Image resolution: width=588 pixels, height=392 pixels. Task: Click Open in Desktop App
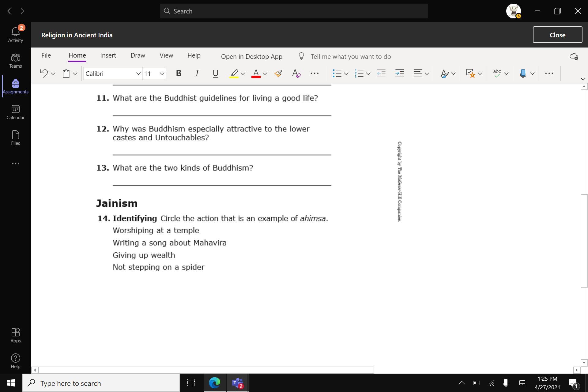pos(251,57)
